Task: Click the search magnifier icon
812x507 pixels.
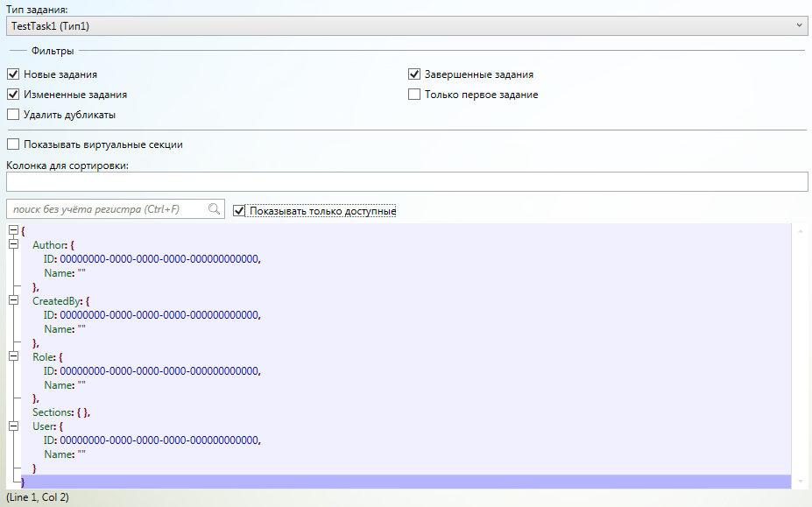Action: coord(214,209)
